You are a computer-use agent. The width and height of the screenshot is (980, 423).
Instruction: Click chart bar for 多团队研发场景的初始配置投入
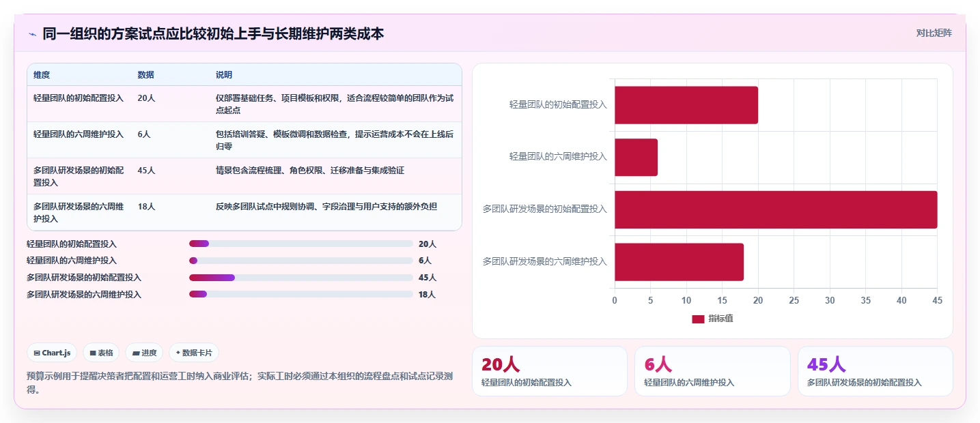(x=776, y=209)
